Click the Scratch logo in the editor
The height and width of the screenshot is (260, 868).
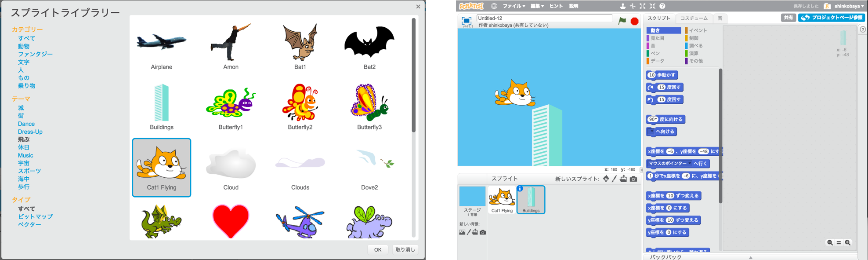[471, 6]
